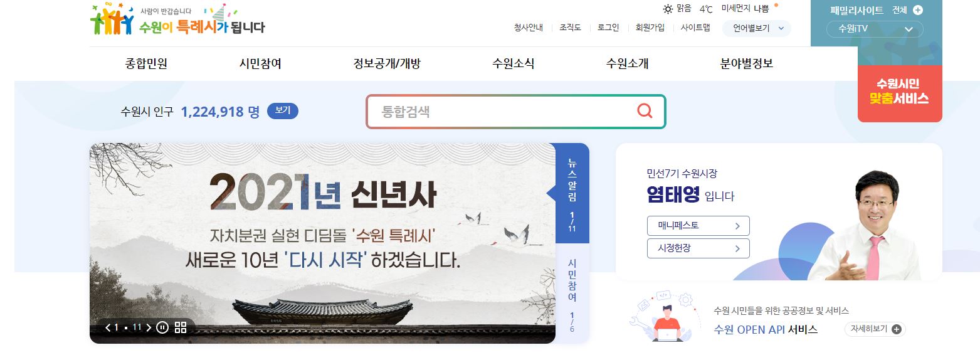Expand the 수원iTV family site dropdown
This screenshot has width=980, height=355.
click(875, 29)
